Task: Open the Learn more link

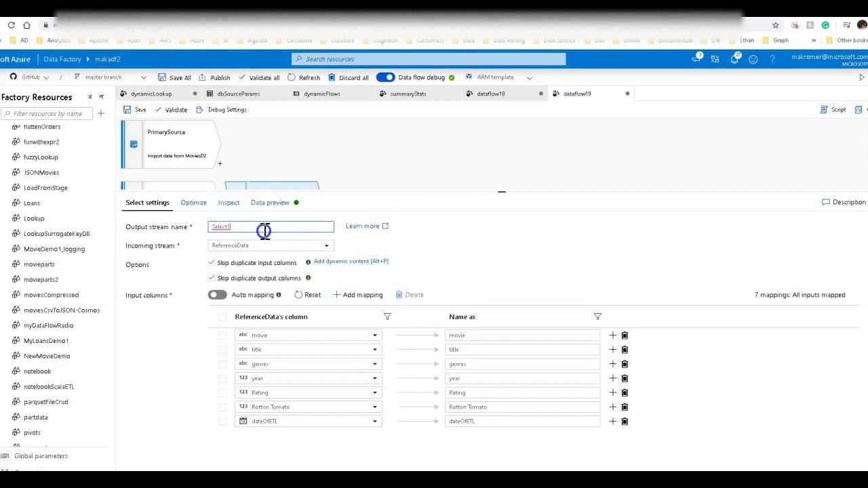Action: click(367, 226)
